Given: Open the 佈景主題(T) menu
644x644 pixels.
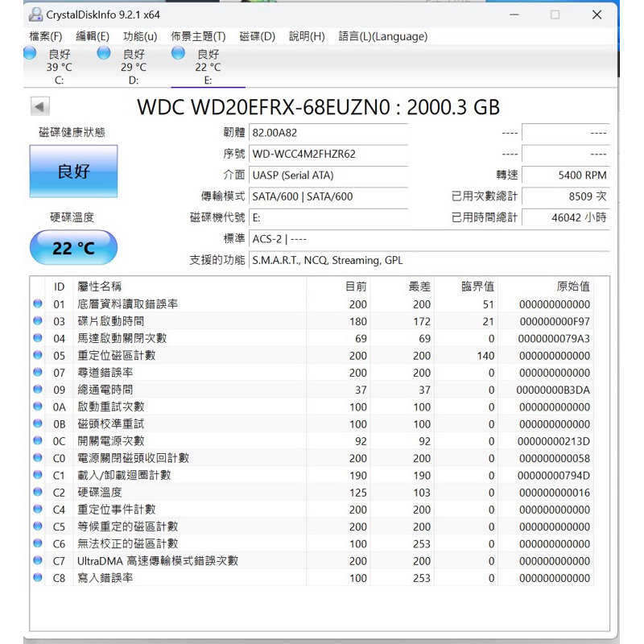Looking at the screenshot, I should [198, 36].
